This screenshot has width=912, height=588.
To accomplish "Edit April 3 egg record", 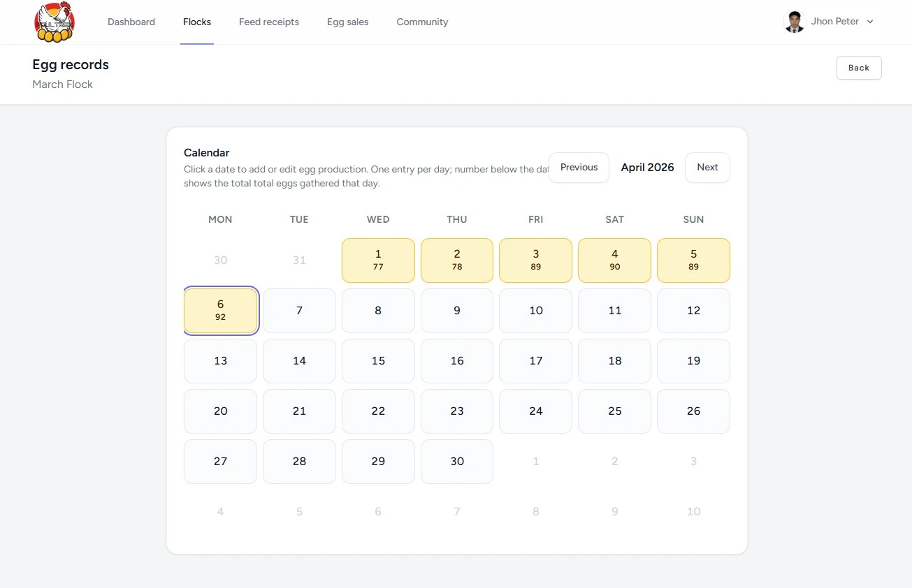I will coord(535,260).
